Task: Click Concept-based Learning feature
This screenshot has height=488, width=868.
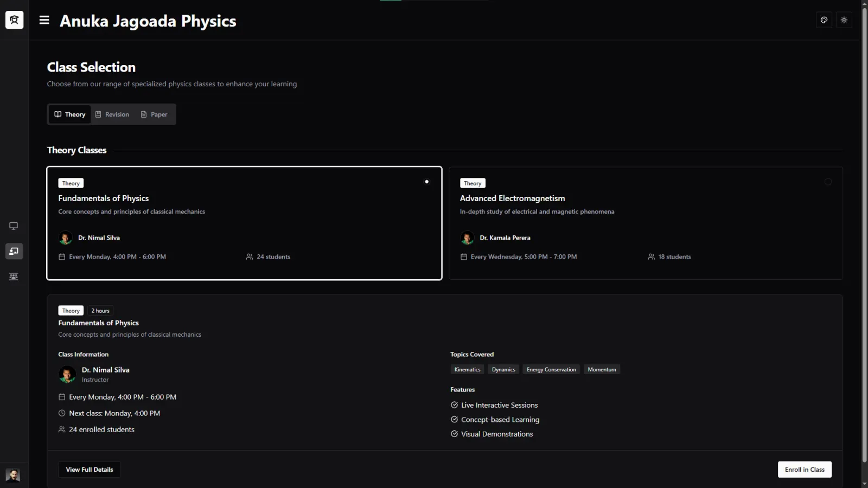Action: [495, 420]
